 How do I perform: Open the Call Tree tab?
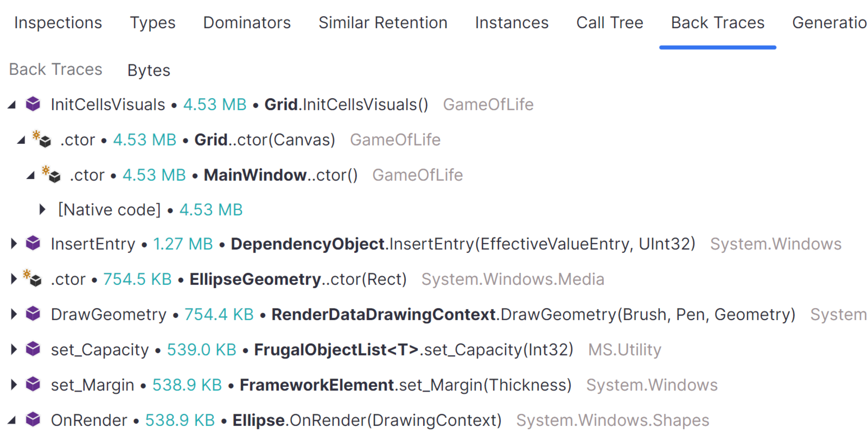pyautogui.click(x=610, y=23)
